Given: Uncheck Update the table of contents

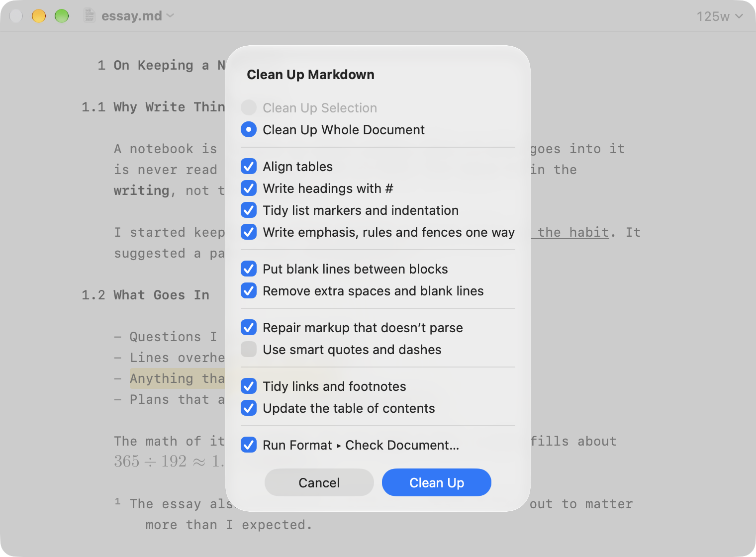Looking at the screenshot, I should (249, 408).
